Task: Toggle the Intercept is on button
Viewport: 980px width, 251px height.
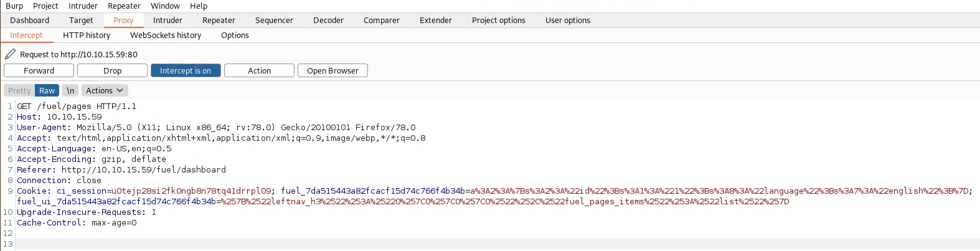Action: pyautogui.click(x=186, y=71)
